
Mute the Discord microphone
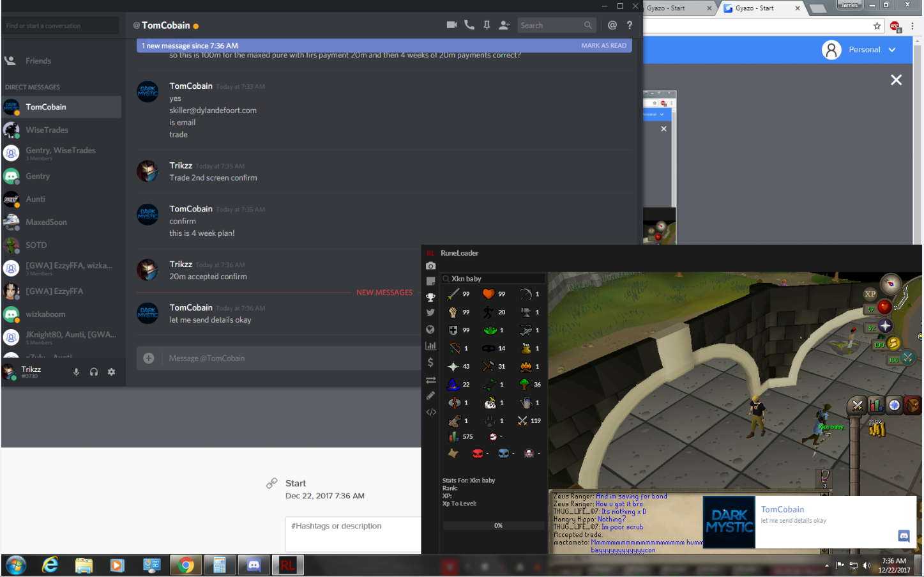click(76, 372)
